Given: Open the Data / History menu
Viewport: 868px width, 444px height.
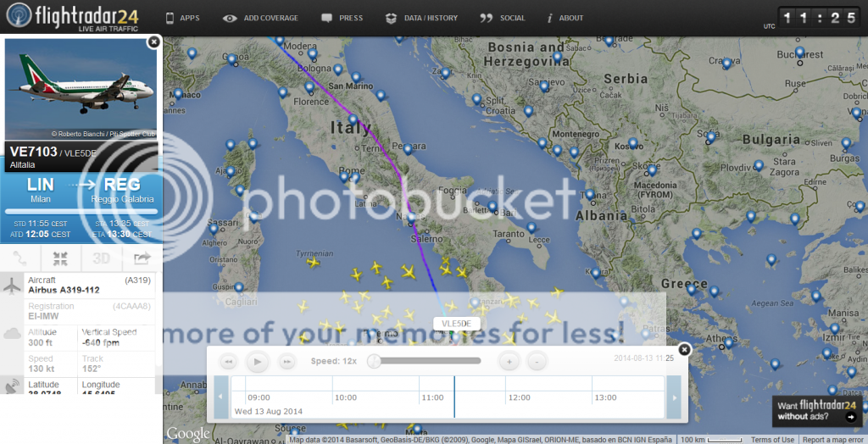Looking at the screenshot, I should tap(421, 18).
